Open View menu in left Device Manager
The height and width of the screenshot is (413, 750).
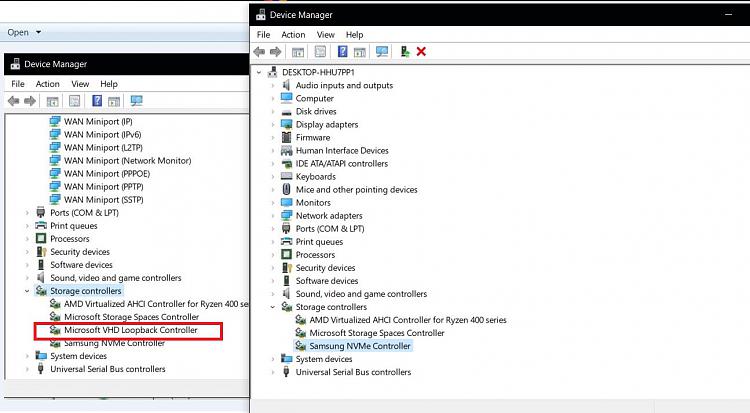click(x=80, y=84)
